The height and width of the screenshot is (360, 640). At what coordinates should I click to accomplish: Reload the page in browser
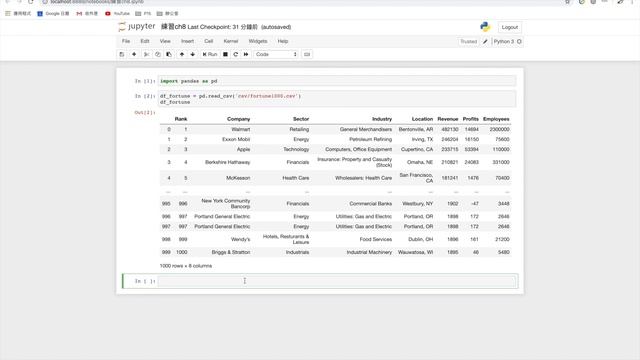pyautogui.click(x=31, y=2)
